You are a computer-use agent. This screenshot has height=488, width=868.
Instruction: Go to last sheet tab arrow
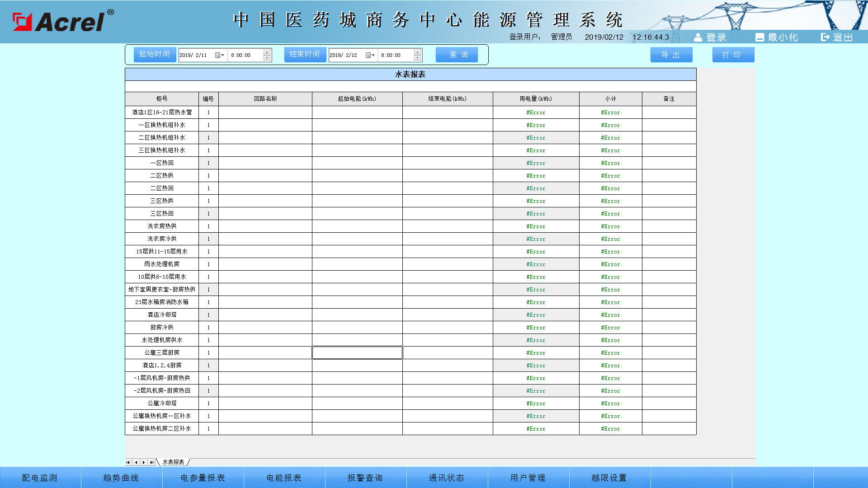point(151,462)
